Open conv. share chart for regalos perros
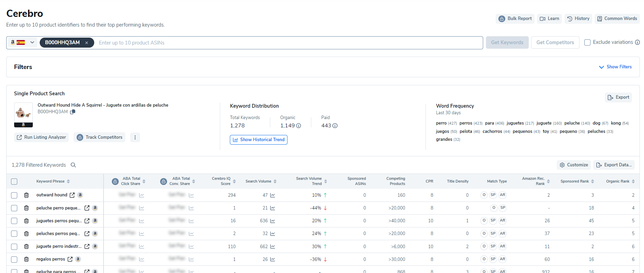Viewport: 644px width, 273px height. point(191,260)
